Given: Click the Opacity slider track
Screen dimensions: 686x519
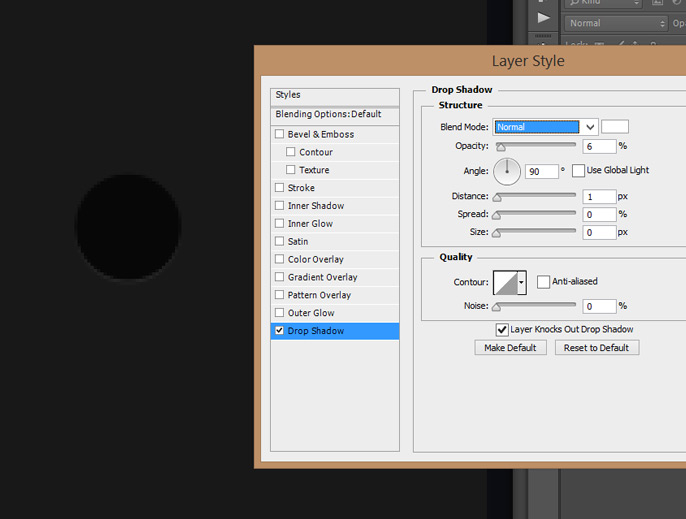Looking at the screenshot, I should click(535, 146).
